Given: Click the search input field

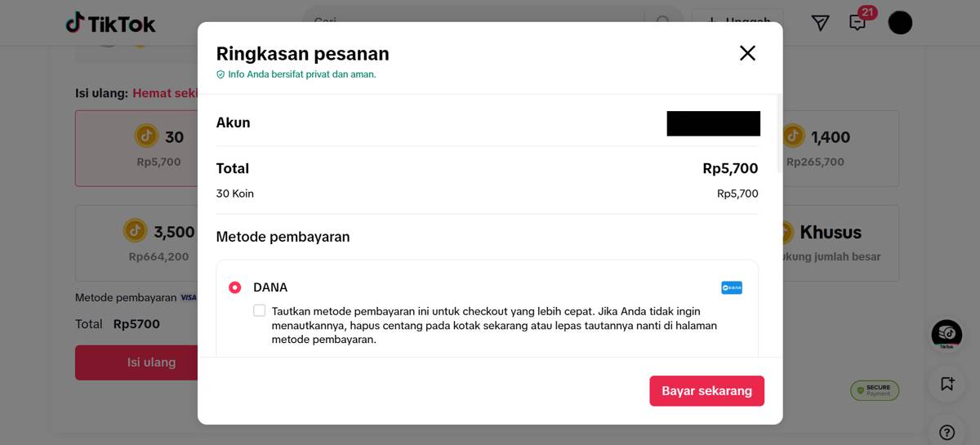Looking at the screenshot, I should [474, 23].
